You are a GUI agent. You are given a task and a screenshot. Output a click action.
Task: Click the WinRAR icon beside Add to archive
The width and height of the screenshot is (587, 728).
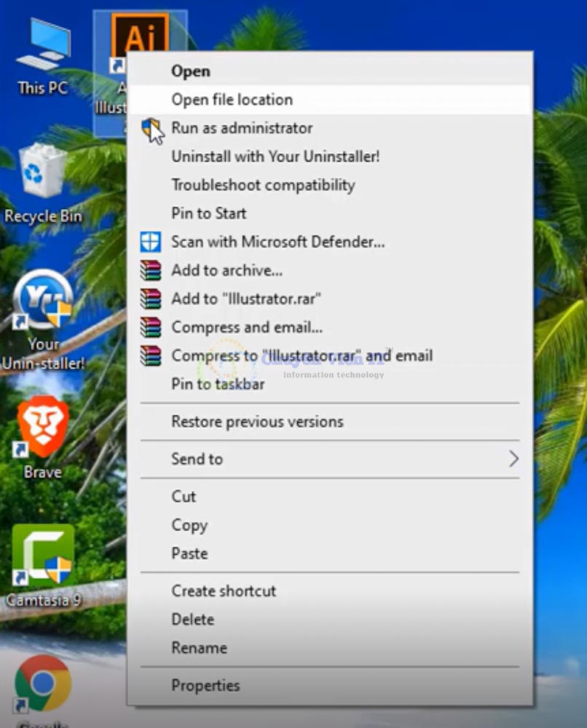click(x=151, y=270)
